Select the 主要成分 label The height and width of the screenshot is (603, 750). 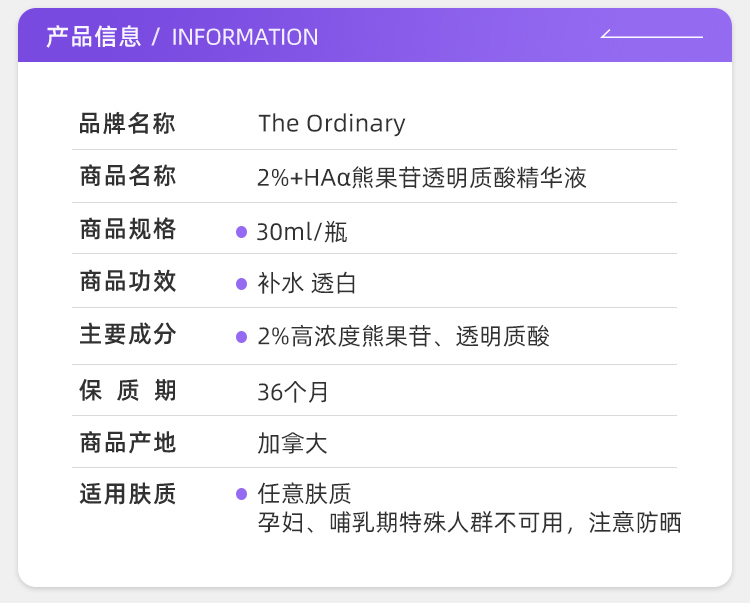pos(127,335)
